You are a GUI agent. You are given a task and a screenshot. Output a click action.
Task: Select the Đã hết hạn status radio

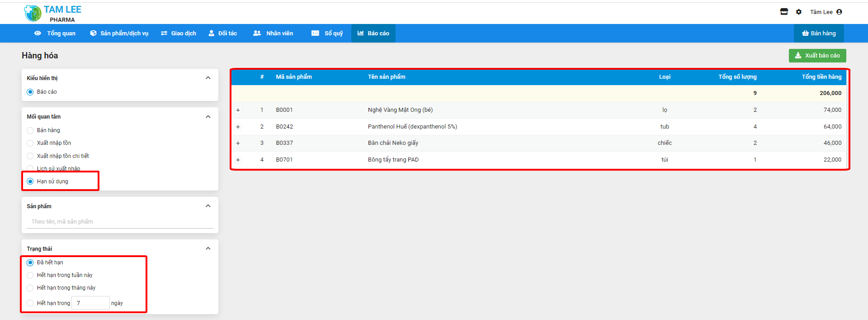[30, 263]
